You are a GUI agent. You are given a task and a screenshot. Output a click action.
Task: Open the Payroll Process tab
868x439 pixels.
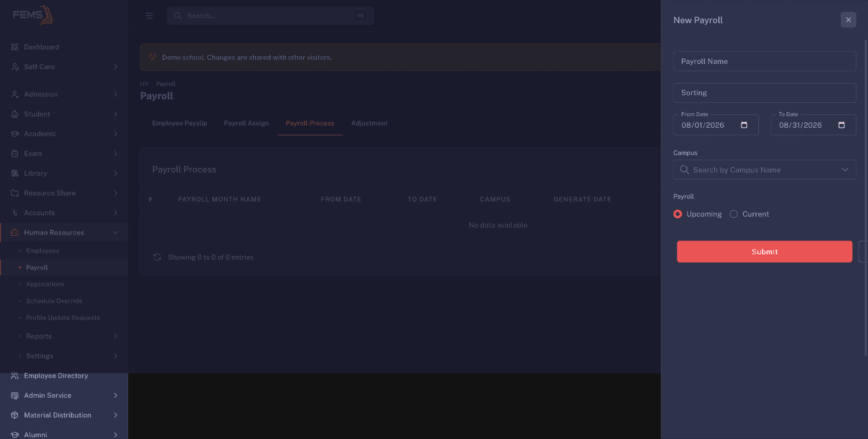(x=310, y=123)
